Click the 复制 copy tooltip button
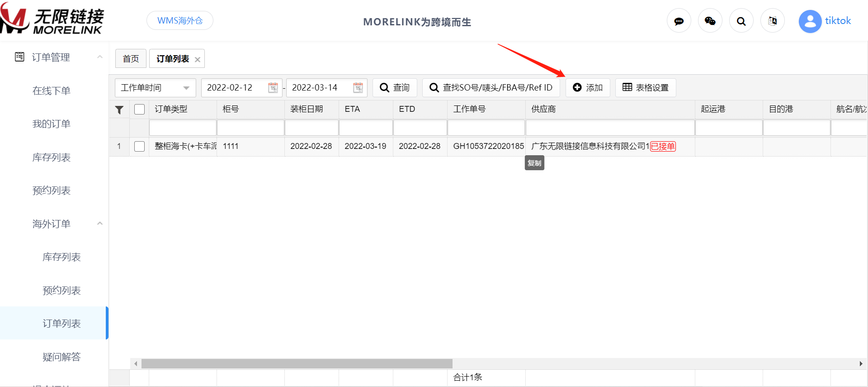The image size is (868, 387). tap(534, 163)
